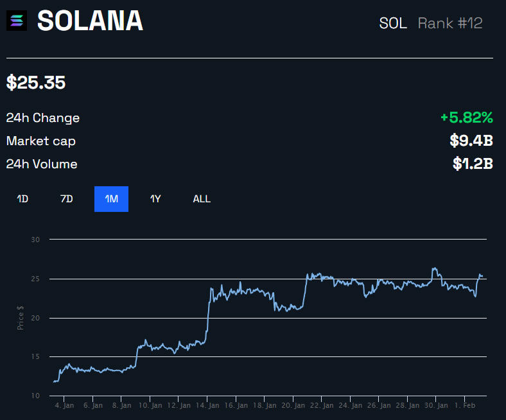The width and height of the screenshot is (506, 420).
Task: Click the SOLANA coin title
Action: tap(90, 22)
